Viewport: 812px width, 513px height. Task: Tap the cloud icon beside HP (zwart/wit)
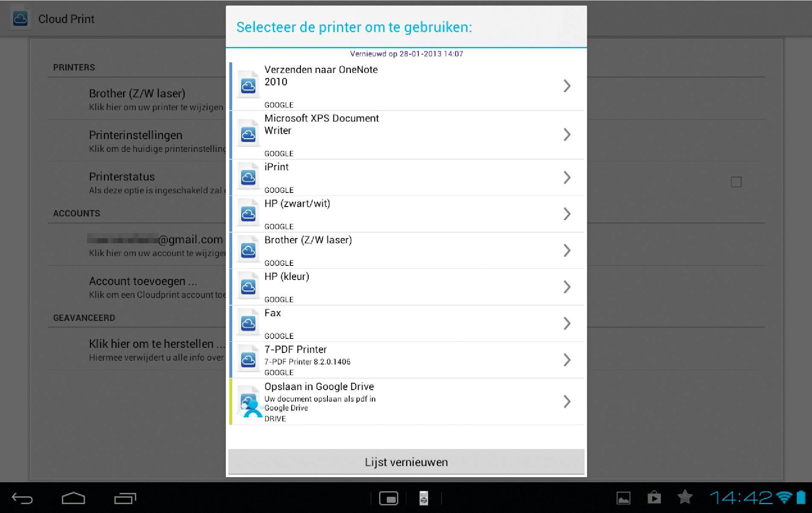pyautogui.click(x=248, y=213)
